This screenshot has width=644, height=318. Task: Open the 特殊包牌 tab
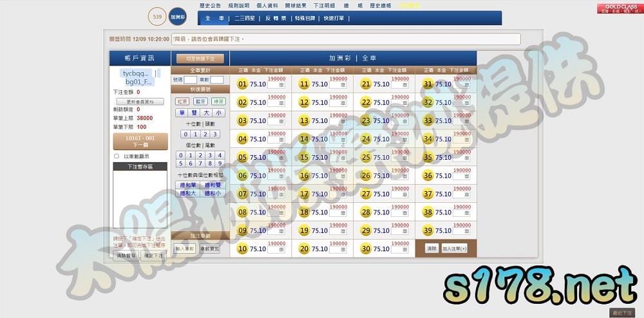tap(305, 19)
